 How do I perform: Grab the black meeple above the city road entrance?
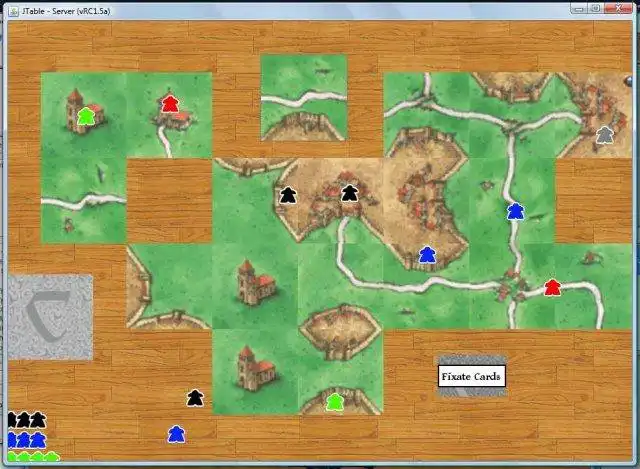click(349, 193)
